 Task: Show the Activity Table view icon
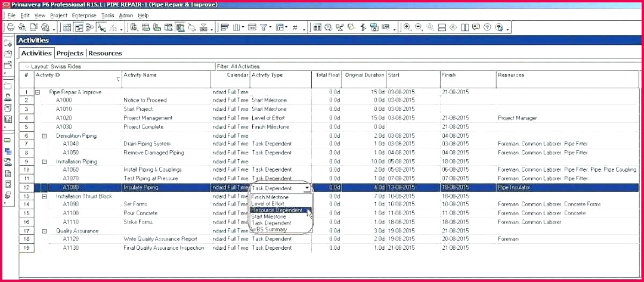(x=67, y=27)
